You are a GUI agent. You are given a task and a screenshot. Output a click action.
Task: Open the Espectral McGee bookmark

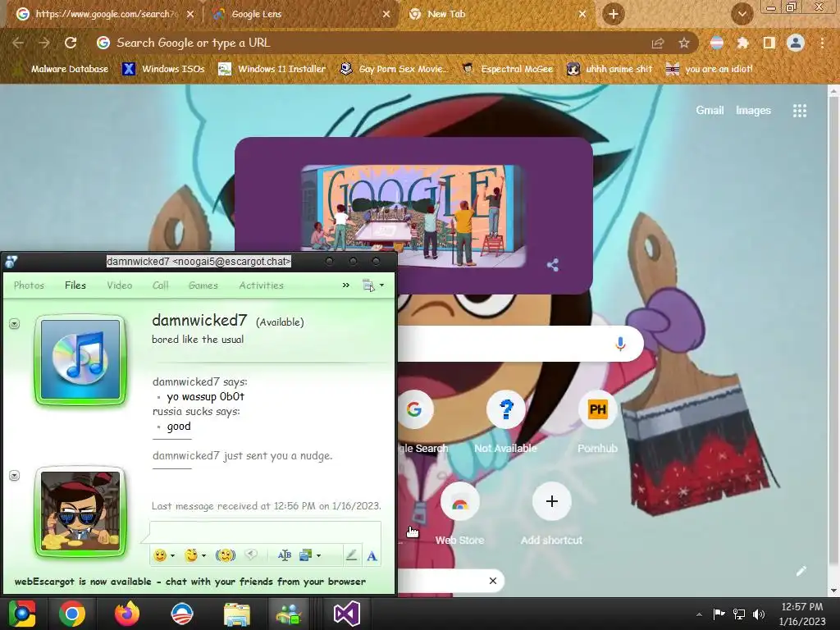(507, 69)
